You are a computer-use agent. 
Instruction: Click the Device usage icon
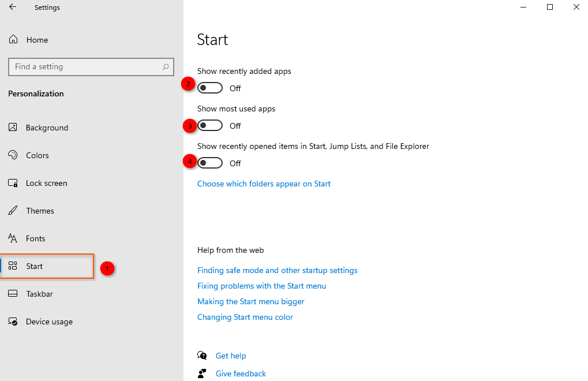[13, 322]
